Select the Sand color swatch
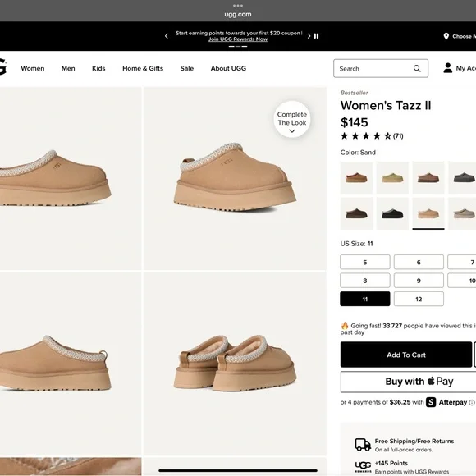 pyautogui.click(x=428, y=213)
